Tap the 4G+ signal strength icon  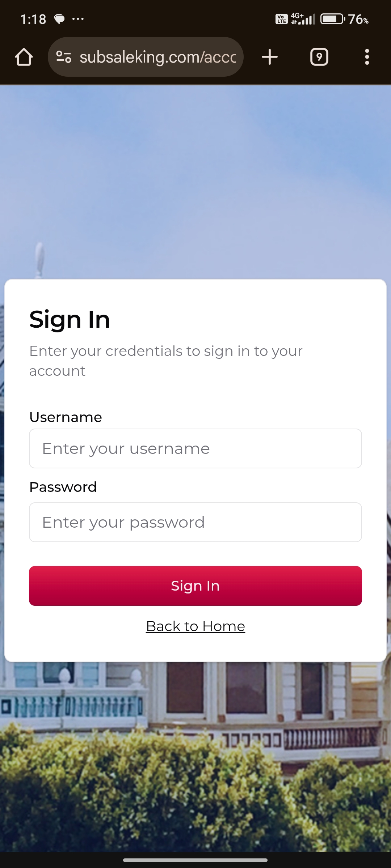pyautogui.click(x=303, y=19)
